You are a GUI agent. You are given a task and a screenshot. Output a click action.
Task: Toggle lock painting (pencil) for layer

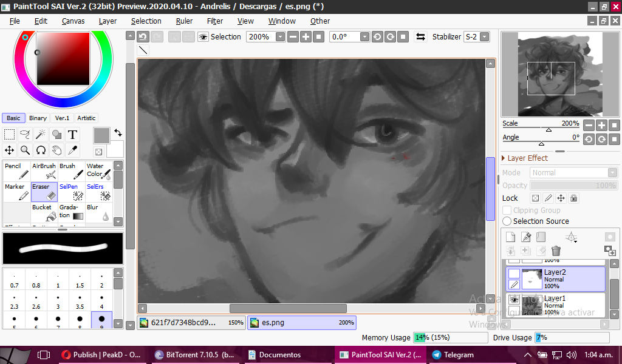tap(549, 198)
